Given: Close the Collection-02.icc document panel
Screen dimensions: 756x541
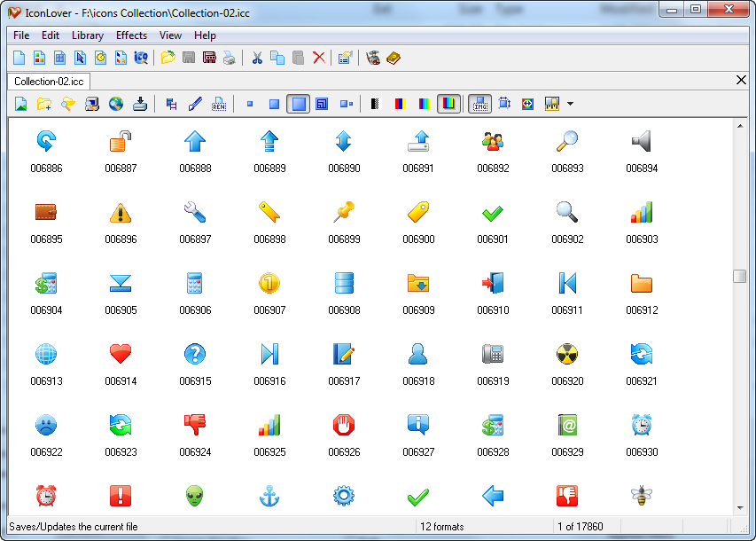Looking at the screenshot, I should click(x=742, y=81).
